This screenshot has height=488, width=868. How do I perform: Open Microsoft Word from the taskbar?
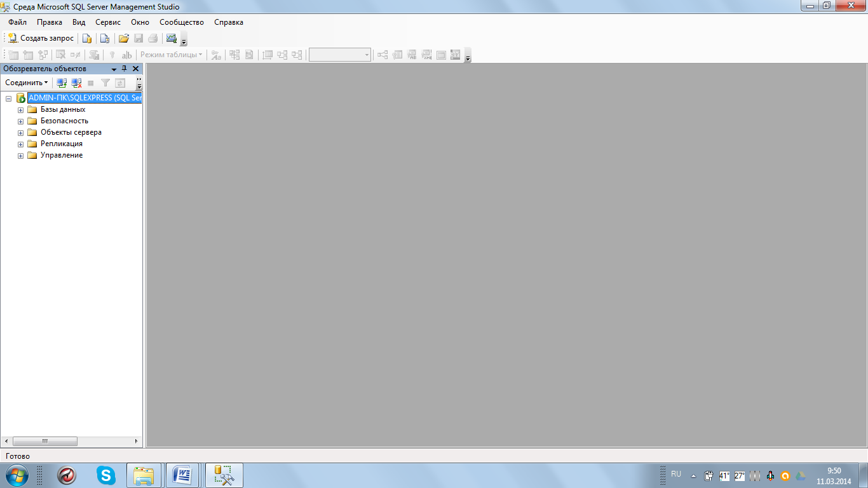click(183, 475)
